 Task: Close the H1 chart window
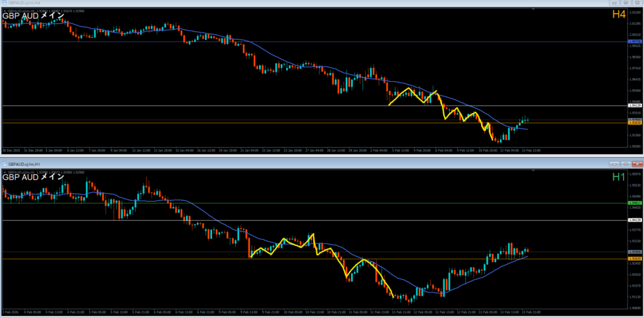(636, 163)
